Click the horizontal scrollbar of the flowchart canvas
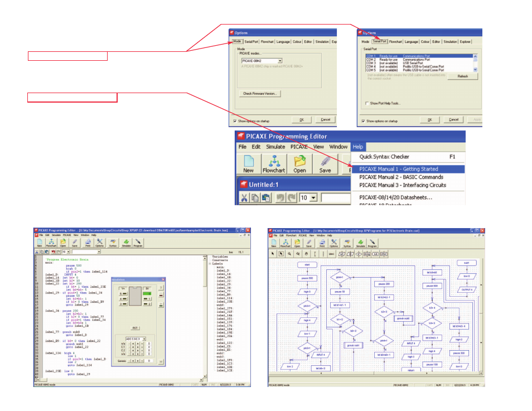 (375, 373)
